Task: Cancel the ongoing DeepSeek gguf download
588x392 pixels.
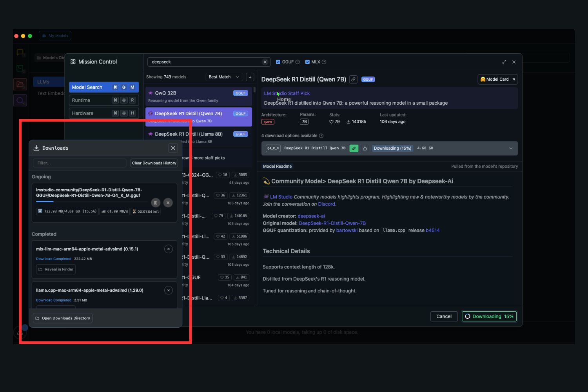Action: point(168,203)
